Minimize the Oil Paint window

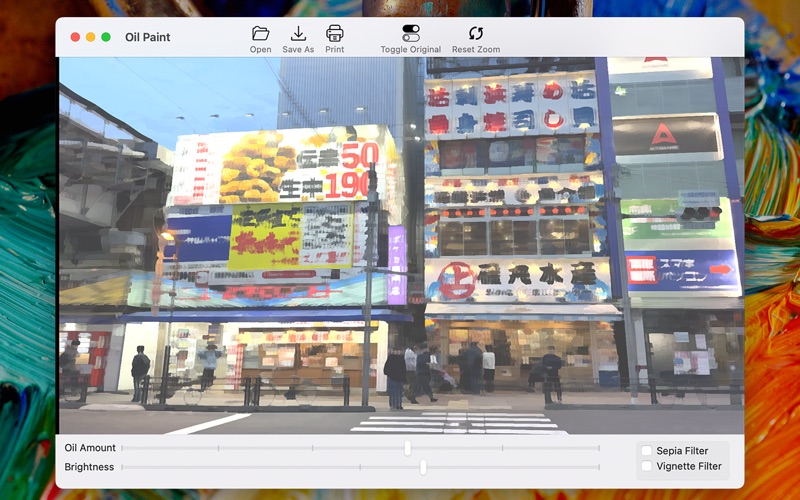(x=90, y=37)
